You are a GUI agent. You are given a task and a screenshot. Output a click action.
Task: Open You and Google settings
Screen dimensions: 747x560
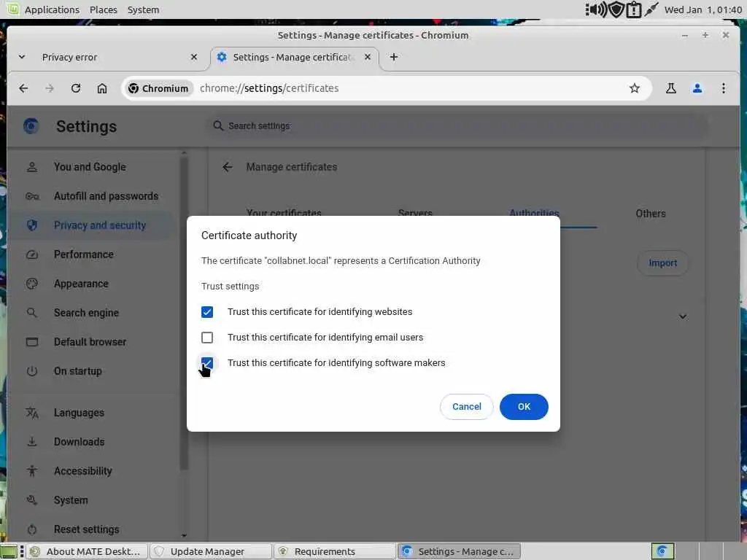tap(90, 167)
